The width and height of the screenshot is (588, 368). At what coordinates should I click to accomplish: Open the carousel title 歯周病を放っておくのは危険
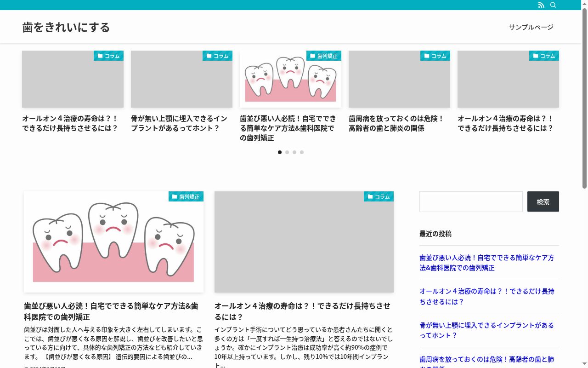pyautogui.click(x=396, y=123)
